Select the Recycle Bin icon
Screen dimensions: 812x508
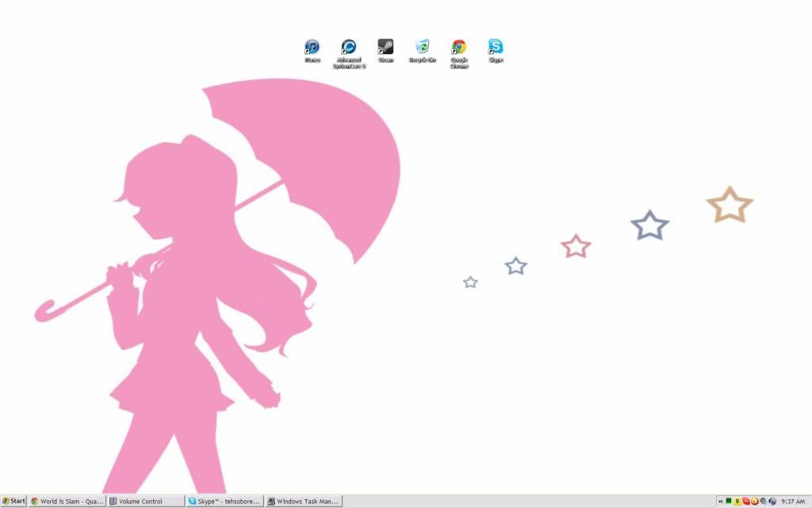point(423,48)
